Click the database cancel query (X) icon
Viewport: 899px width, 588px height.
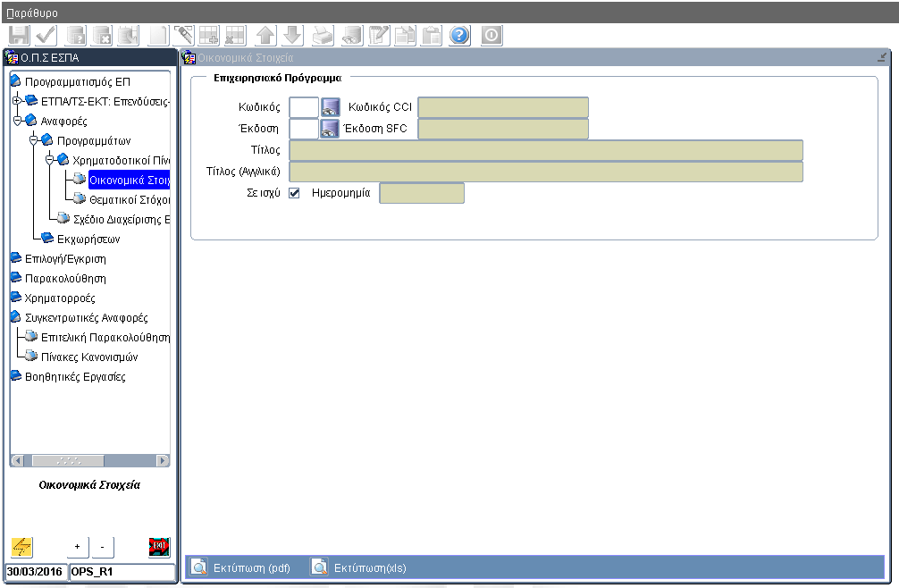[103, 36]
